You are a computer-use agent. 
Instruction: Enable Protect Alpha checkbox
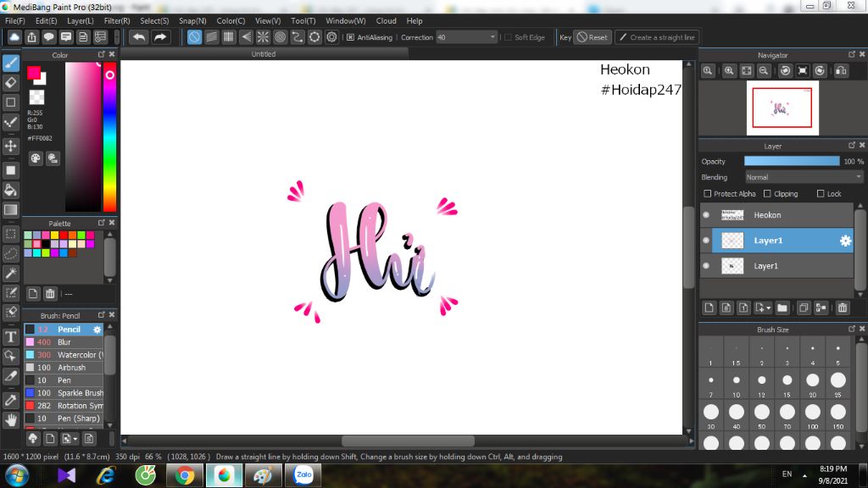tap(708, 194)
